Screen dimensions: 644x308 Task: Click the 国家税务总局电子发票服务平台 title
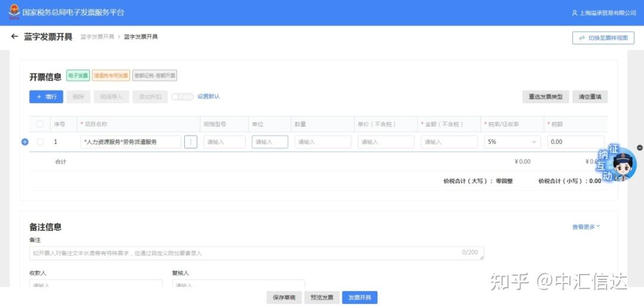point(73,13)
